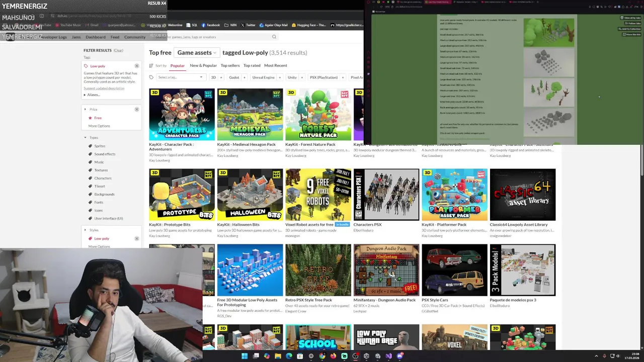
Task: Open PSX Style Cars title link
Action: point(435,300)
